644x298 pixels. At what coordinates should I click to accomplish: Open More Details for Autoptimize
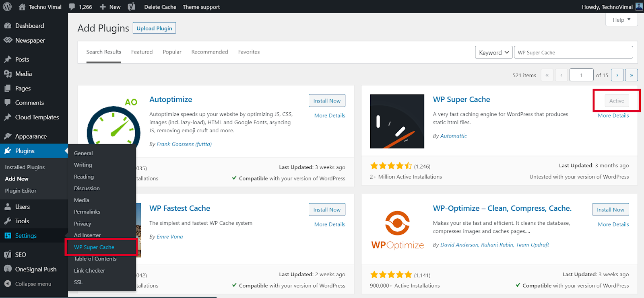pos(330,115)
